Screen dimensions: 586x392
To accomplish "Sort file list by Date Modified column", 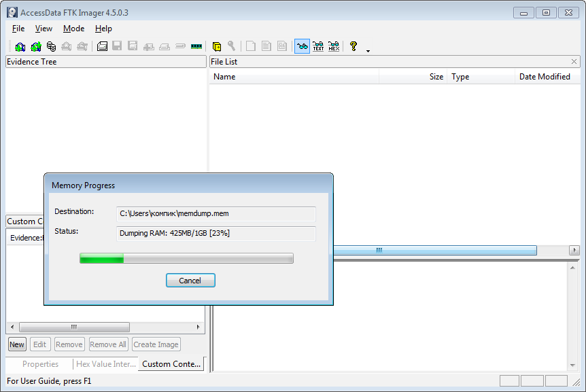I will [545, 77].
